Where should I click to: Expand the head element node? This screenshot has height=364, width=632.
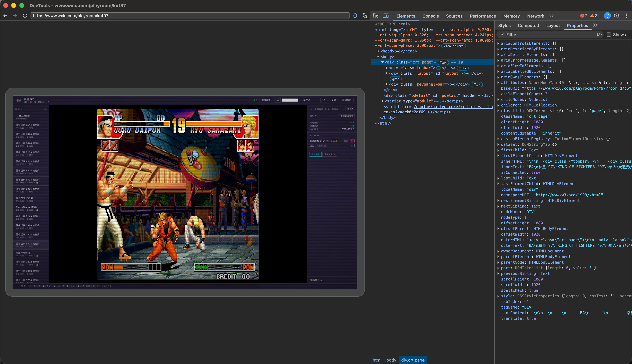[378, 51]
